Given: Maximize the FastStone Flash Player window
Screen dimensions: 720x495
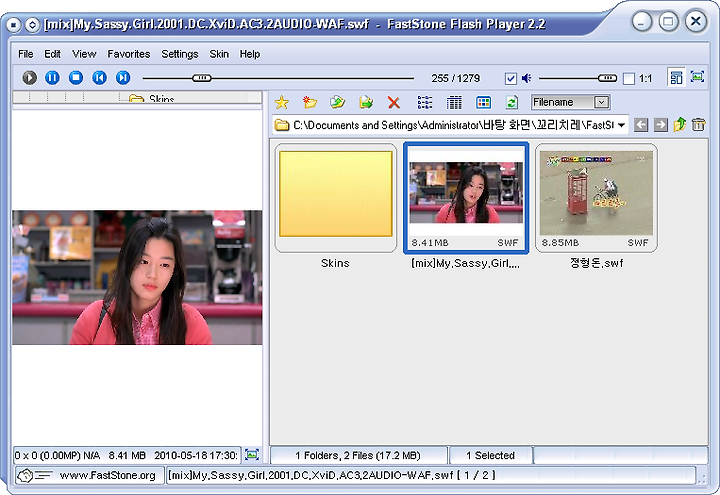Looking at the screenshot, I should [x=668, y=21].
